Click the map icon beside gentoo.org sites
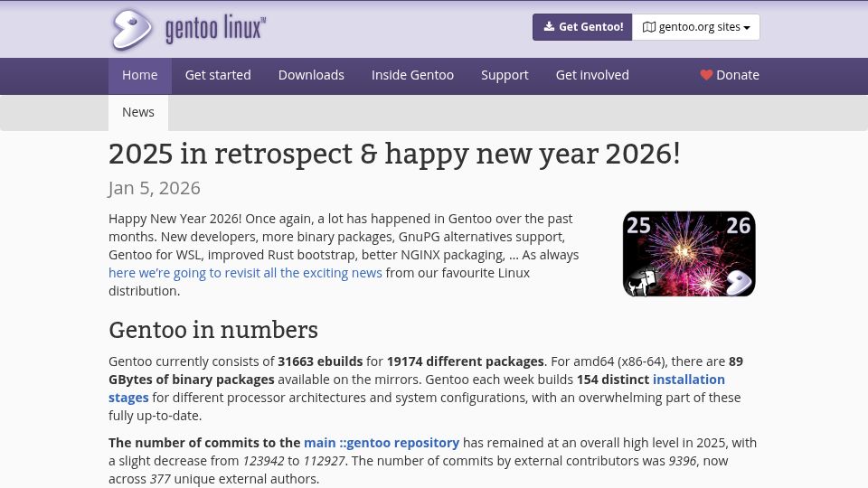The image size is (868, 488). tap(649, 27)
